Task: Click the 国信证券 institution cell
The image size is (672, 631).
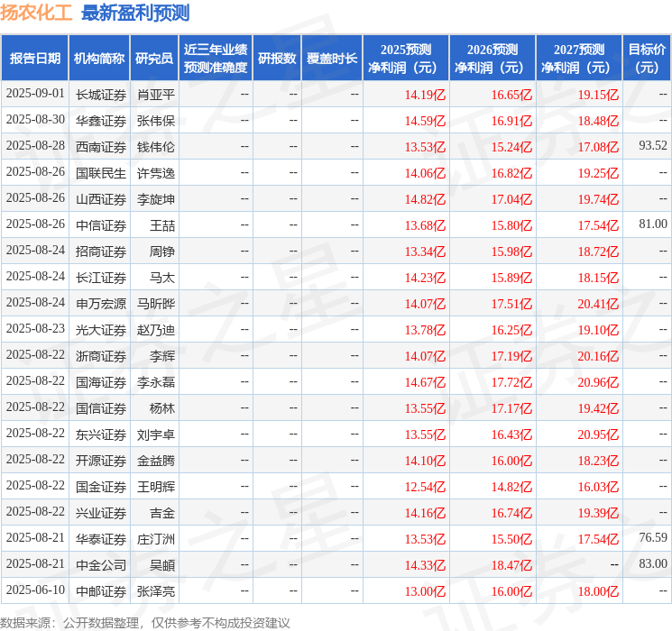Action: (x=101, y=408)
